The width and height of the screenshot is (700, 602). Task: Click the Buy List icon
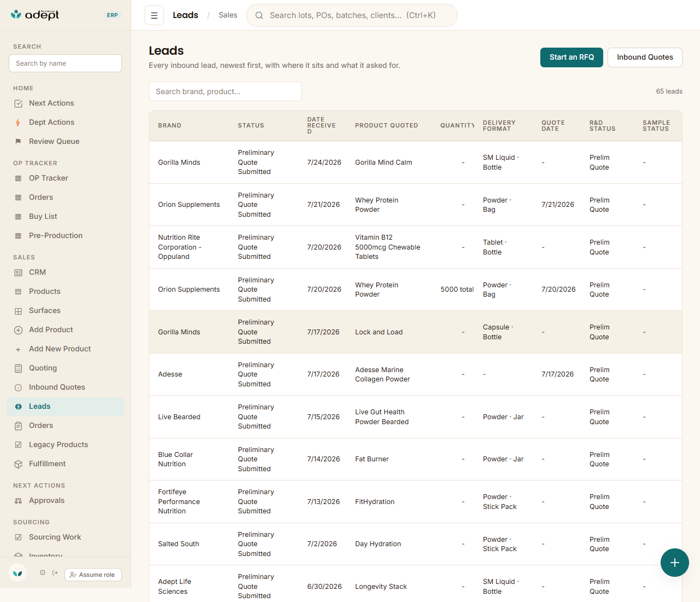tap(18, 217)
